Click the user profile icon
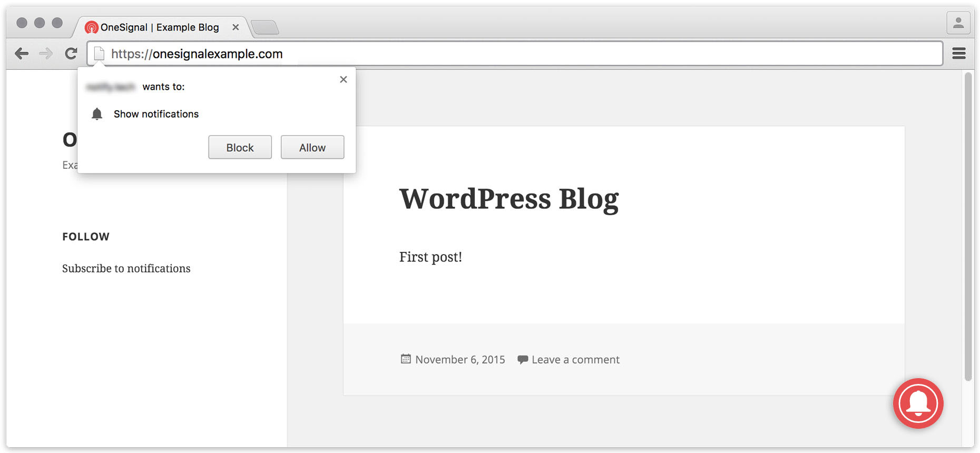Screen dimensions: 980x453 tap(958, 23)
